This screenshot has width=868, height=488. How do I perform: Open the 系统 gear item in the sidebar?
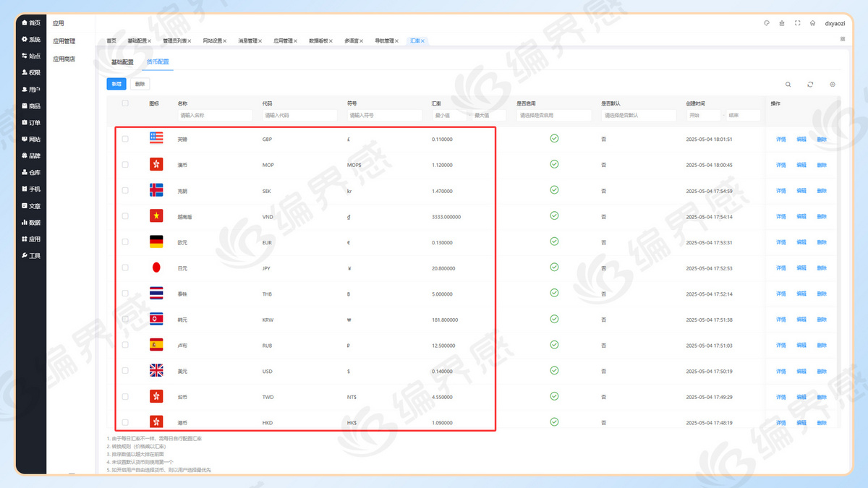[x=31, y=40]
